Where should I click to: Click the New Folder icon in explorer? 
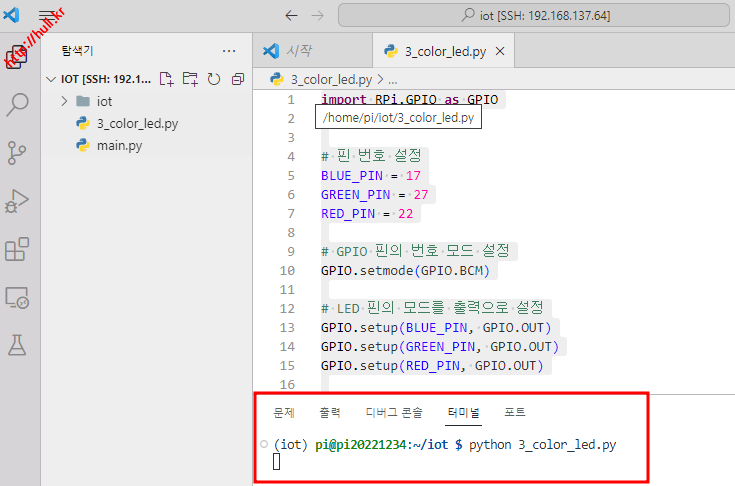(x=190, y=78)
